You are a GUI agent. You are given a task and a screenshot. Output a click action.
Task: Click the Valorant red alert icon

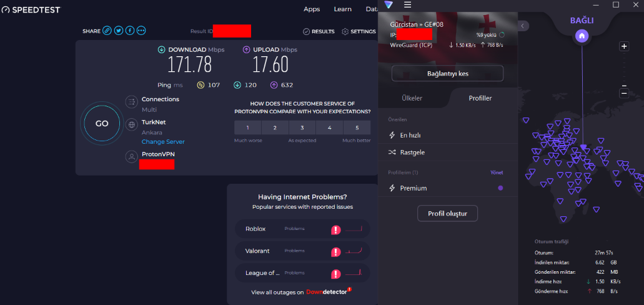[x=336, y=252]
